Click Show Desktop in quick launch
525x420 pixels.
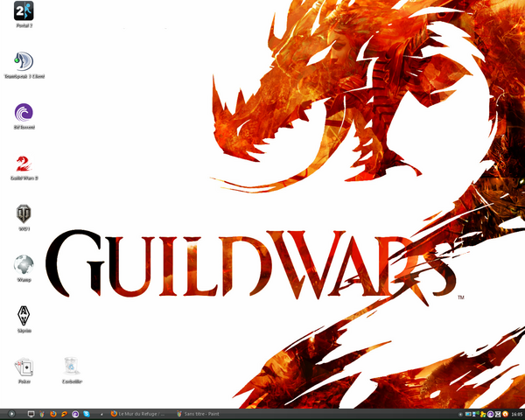[x=31, y=414]
